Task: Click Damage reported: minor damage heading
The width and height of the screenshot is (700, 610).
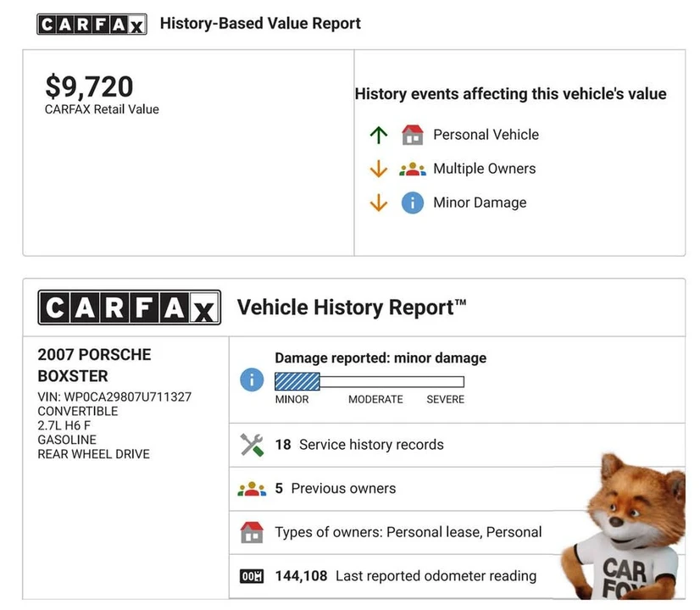Action: [x=381, y=358]
